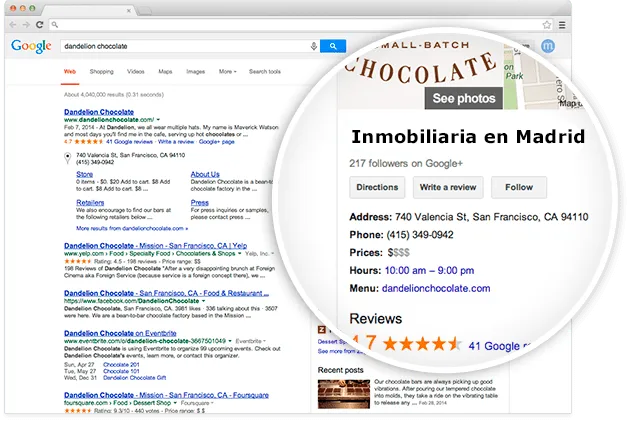The height and width of the screenshot is (426, 631).
Task: Select the Videos tab
Action: point(136,72)
